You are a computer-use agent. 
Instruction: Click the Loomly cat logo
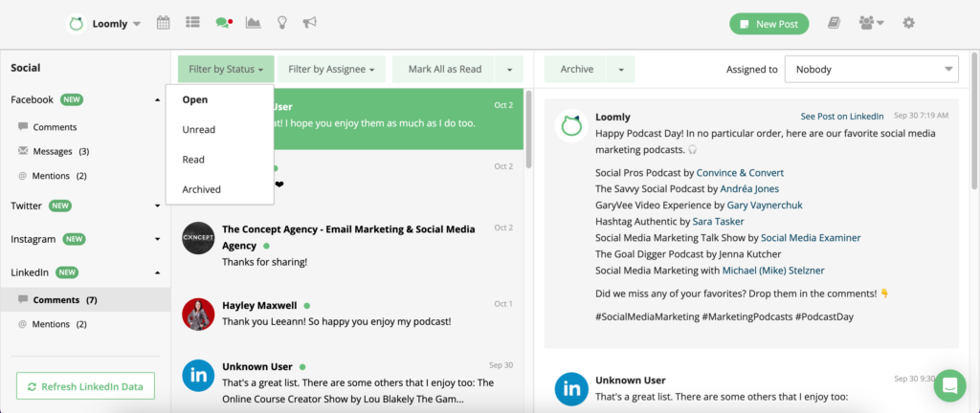pyautogui.click(x=76, y=24)
